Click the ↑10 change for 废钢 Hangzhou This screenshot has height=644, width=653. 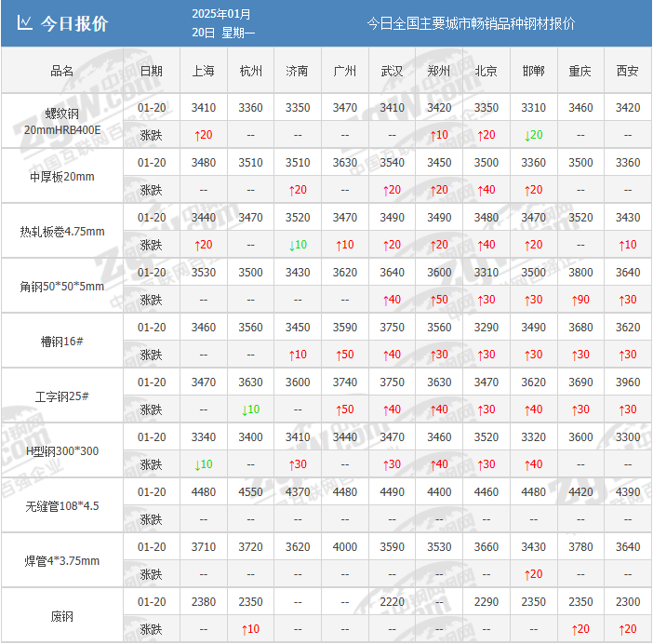251,629
